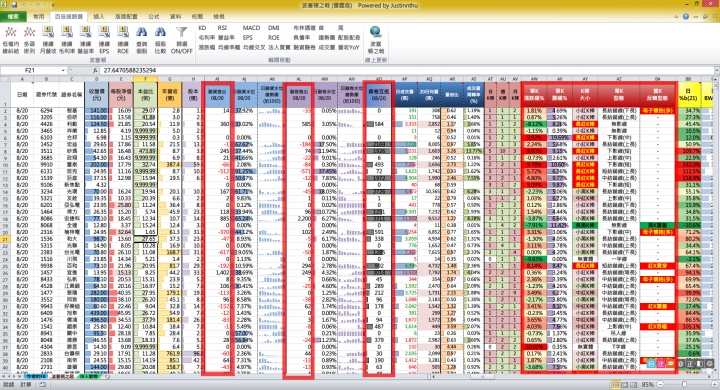Open the Name Box dropdown arrow
The width and height of the screenshot is (720, 390).
[x=63, y=70]
